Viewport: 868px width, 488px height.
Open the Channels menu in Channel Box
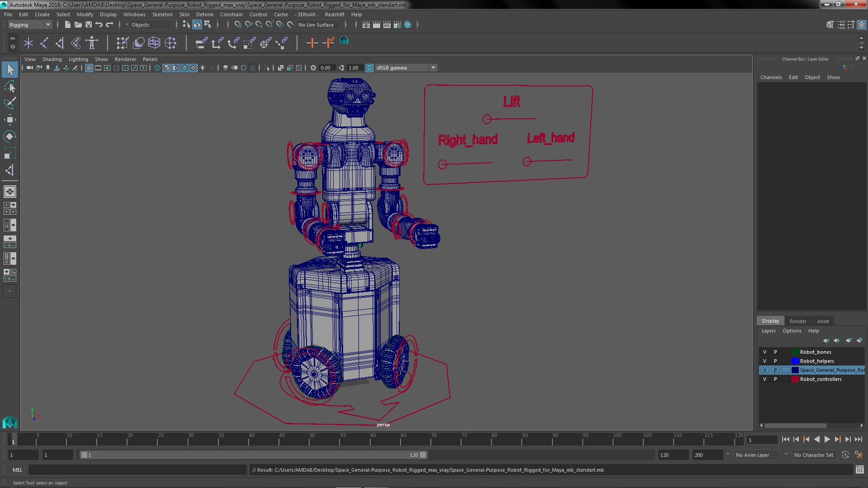pyautogui.click(x=771, y=77)
